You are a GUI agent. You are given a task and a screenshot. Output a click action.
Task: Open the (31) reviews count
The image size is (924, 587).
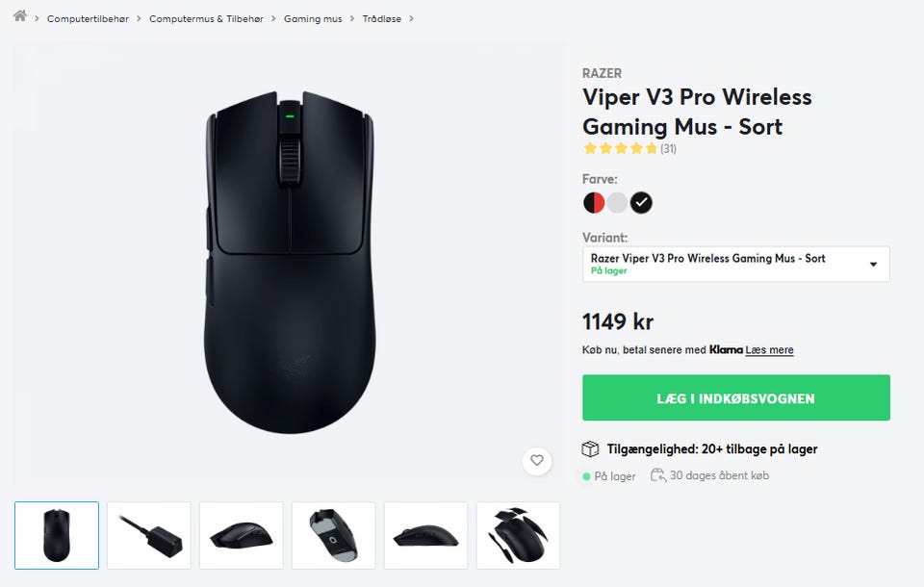668,149
